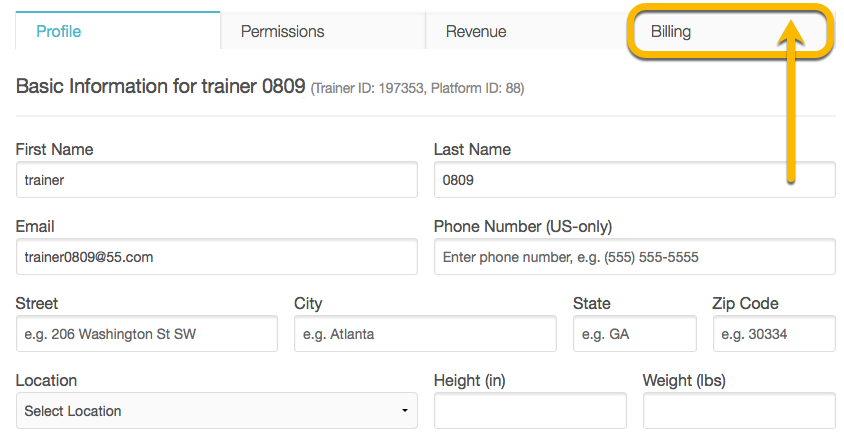The height and width of the screenshot is (441, 844).
Task: Click the Basic Information for trainer heading
Action: [x=160, y=86]
